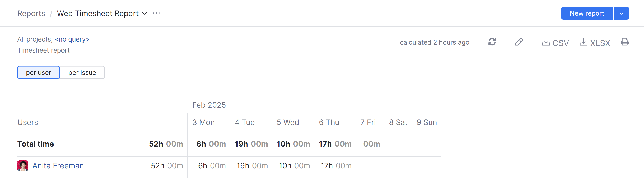Open the New report dropdown arrow
The width and height of the screenshot is (644, 182).
[622, 13]
